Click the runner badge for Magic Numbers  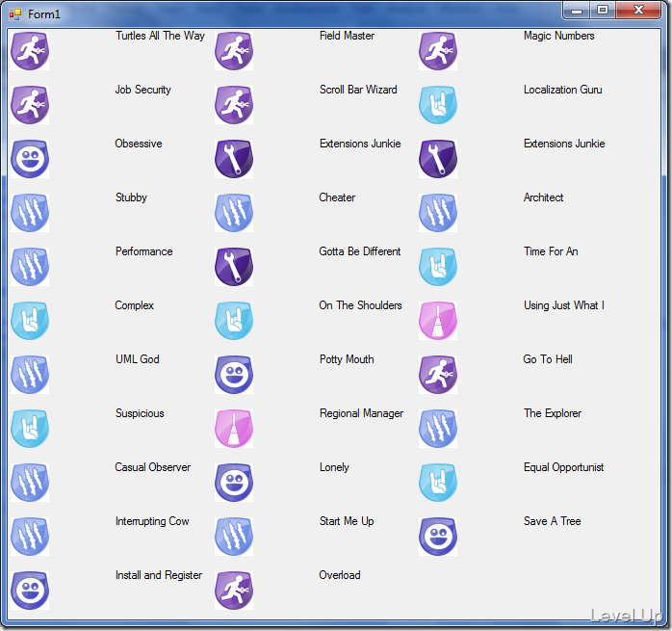click(x=438, y=51)
